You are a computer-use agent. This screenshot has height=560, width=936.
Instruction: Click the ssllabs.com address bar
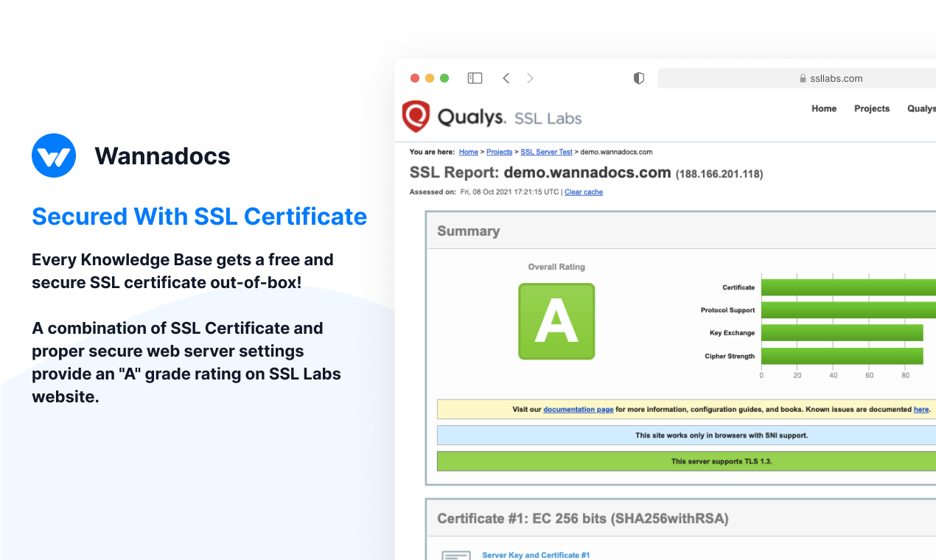click(797, 78)
